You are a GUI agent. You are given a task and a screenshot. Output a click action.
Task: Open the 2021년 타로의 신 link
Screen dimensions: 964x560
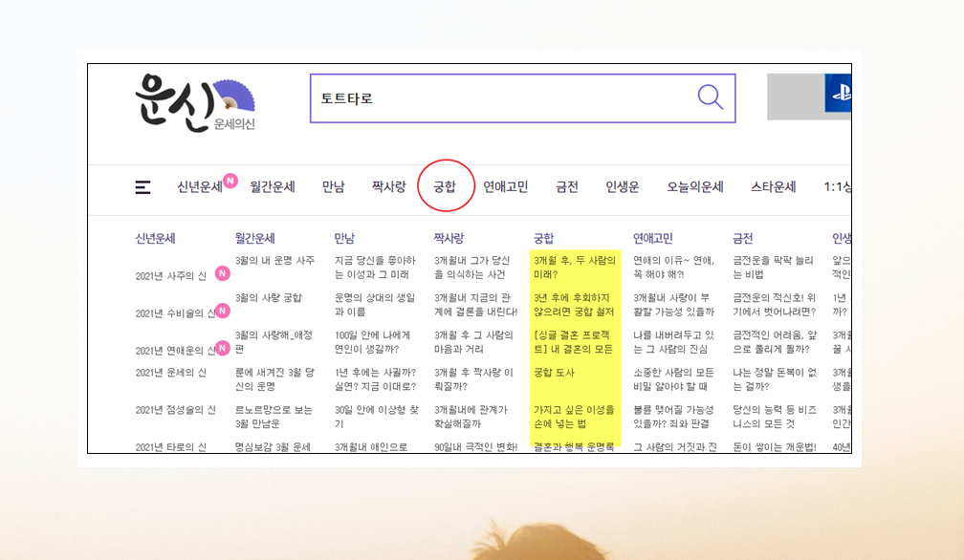point(170,447)
